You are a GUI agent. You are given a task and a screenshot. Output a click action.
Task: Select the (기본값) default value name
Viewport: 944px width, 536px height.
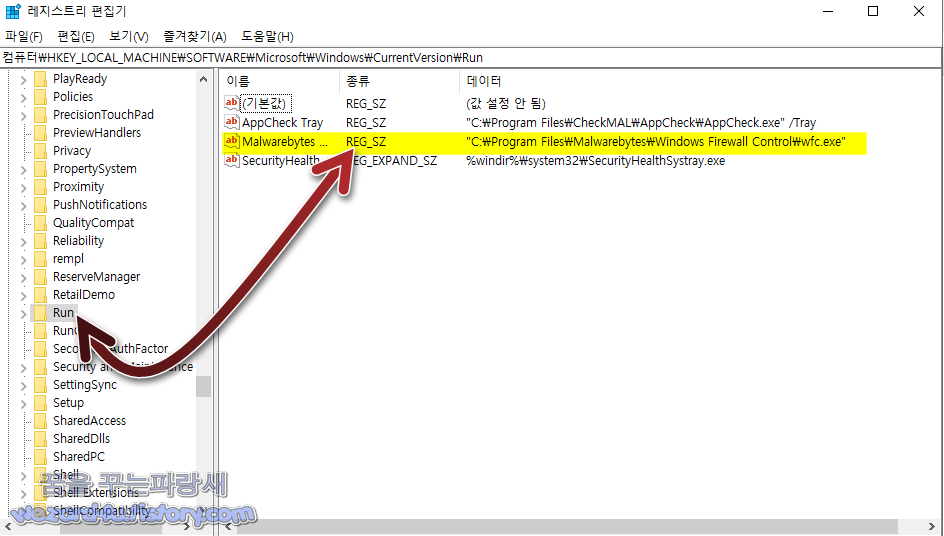click(x=266, y=103)
